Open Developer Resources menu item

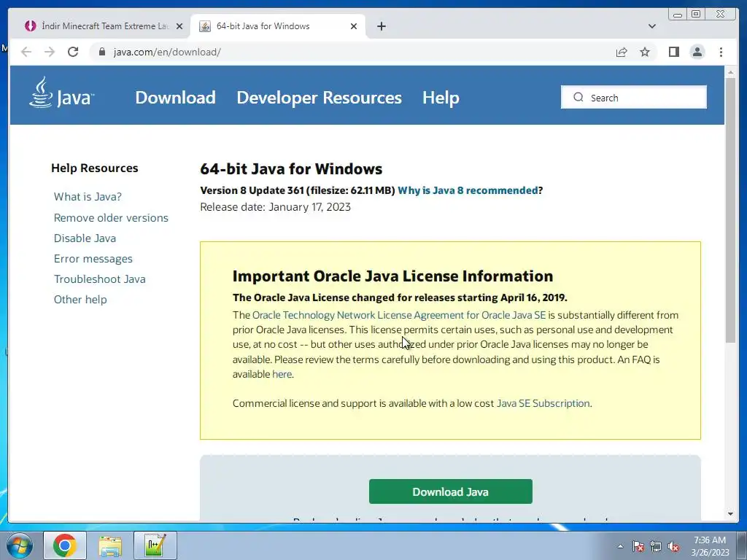320,98
